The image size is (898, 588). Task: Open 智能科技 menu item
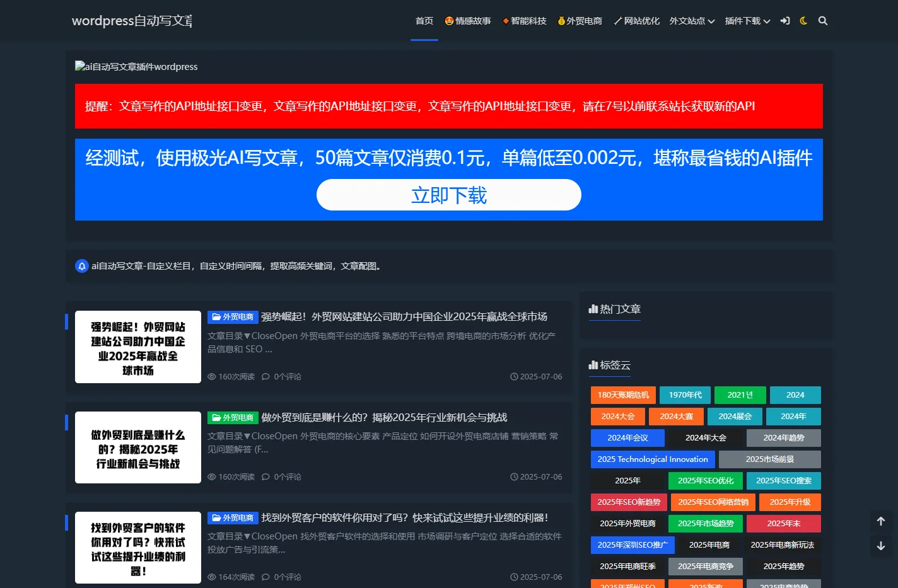[524, 21]
